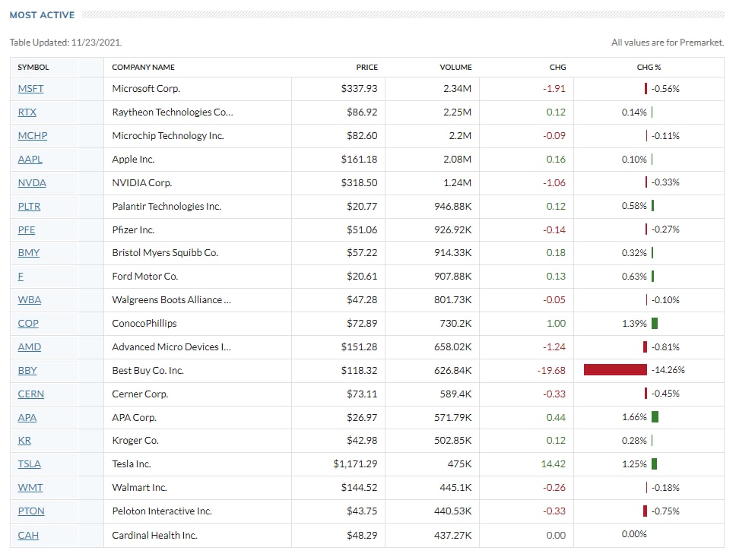Screen dimensions: 736x560
Task: Click the Microsoft price $337.93
Action: pos(359,89)
